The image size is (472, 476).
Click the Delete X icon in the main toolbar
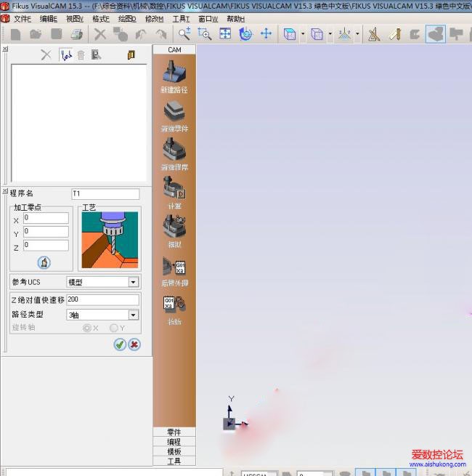(99, 34)
